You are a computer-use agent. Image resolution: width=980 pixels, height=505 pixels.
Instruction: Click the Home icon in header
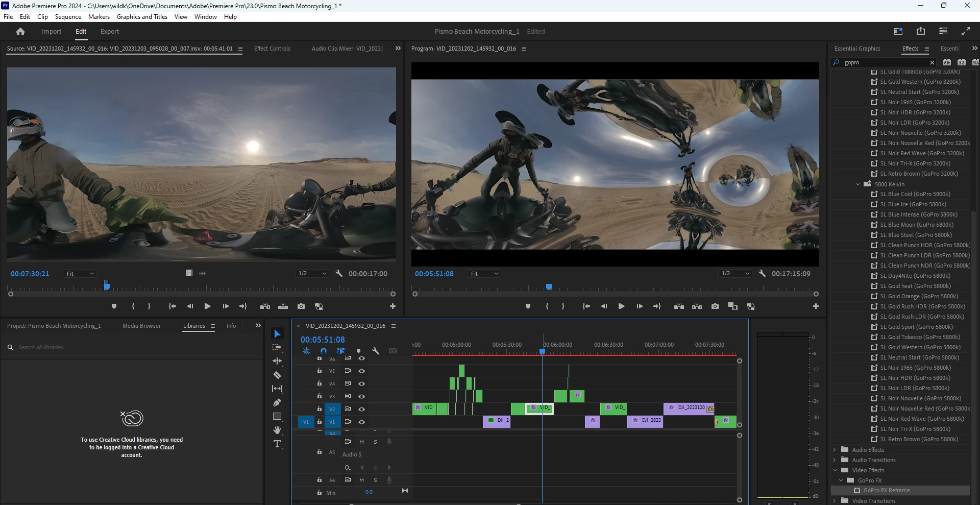click(20, 32)
